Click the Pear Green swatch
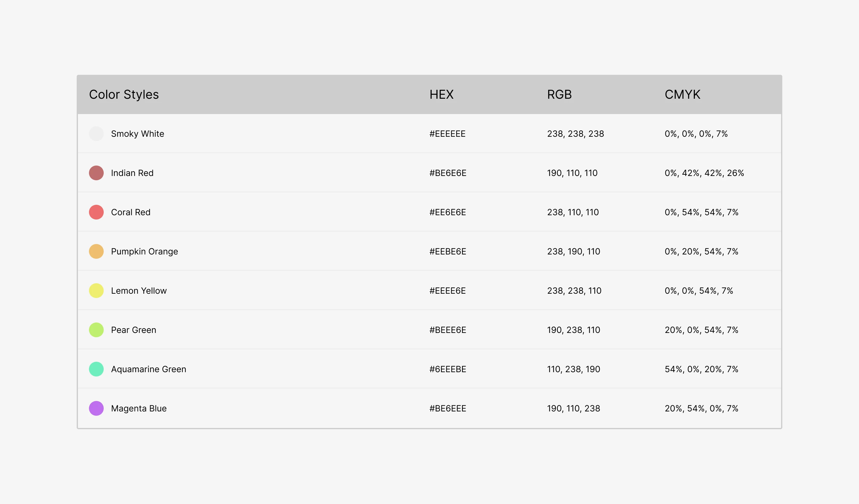Screen dimensions: 859x504 click(96, 330)
